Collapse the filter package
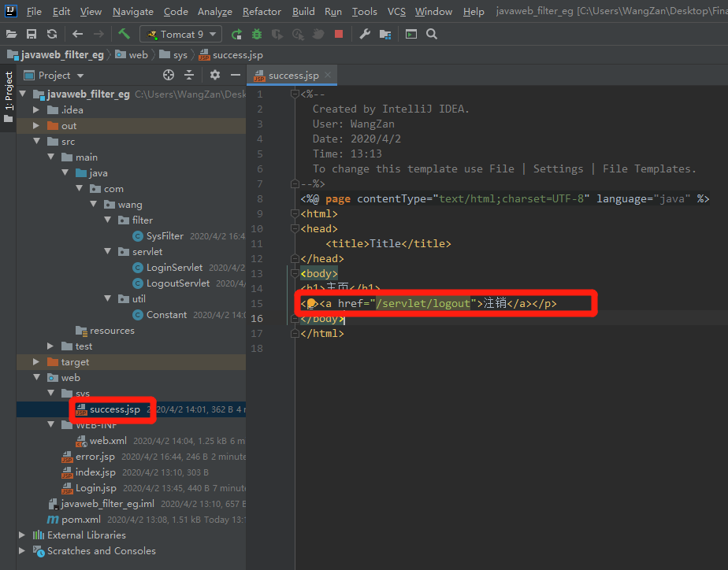The image size is (728, 570). [x=108, y=220]
